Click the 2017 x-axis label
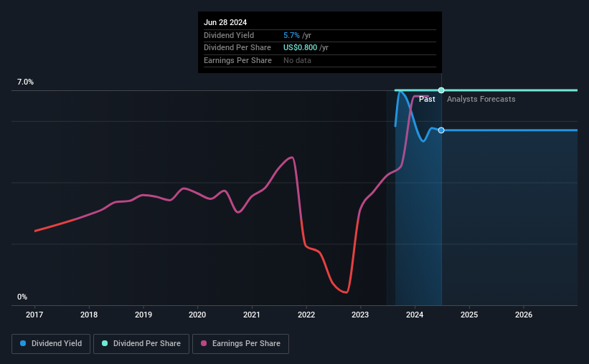 (34, 315)
